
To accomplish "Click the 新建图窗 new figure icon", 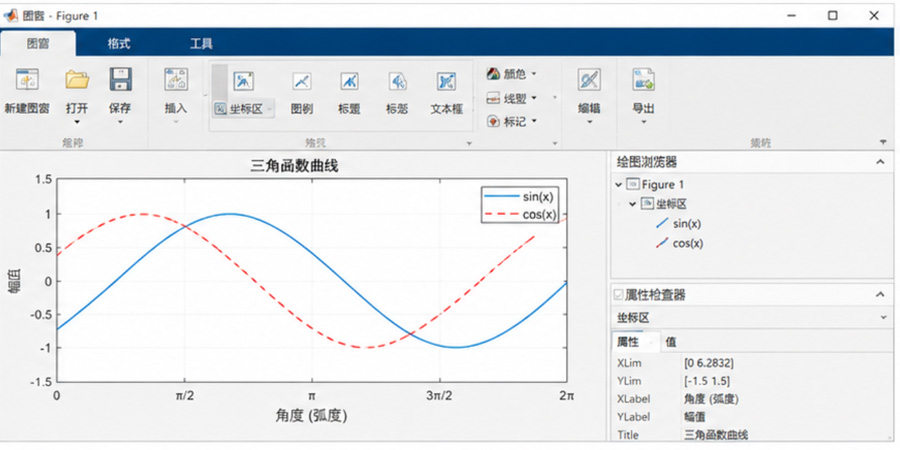I will click(27, 79).
